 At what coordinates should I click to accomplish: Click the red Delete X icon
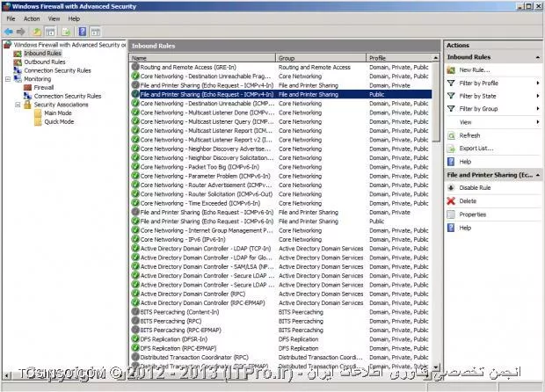pos(451,201)
